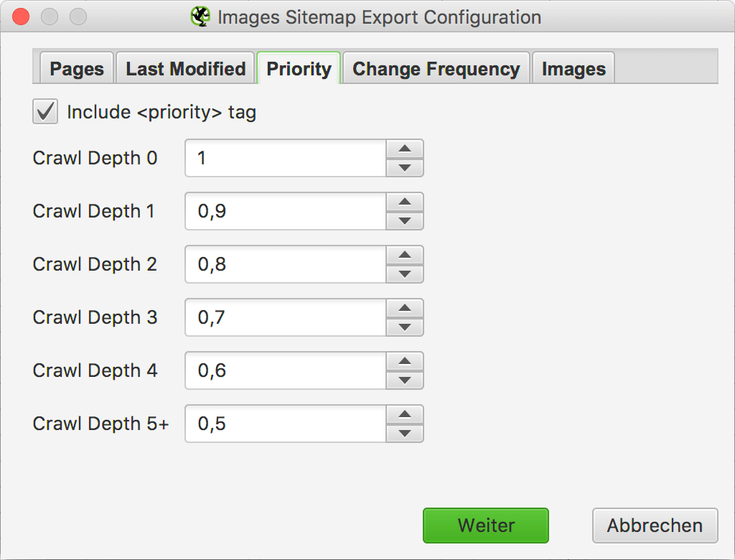
Task: Click the Crawl Depth 2 value field
Action: (286, 264)
